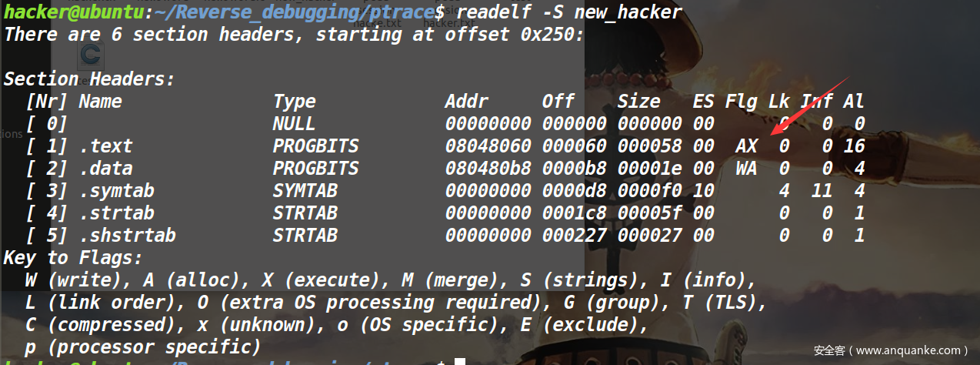The width and height of the screenshot is (980, 365).
Task: Click the .strtab section name
Action: [116, 213]
